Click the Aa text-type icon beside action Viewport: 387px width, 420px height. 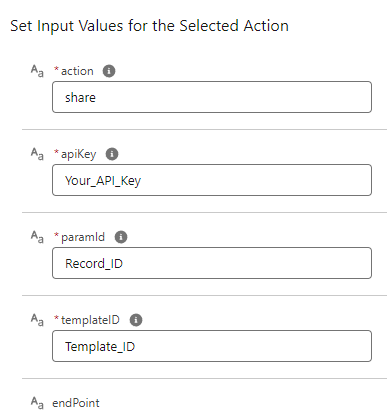pos(37,71)
